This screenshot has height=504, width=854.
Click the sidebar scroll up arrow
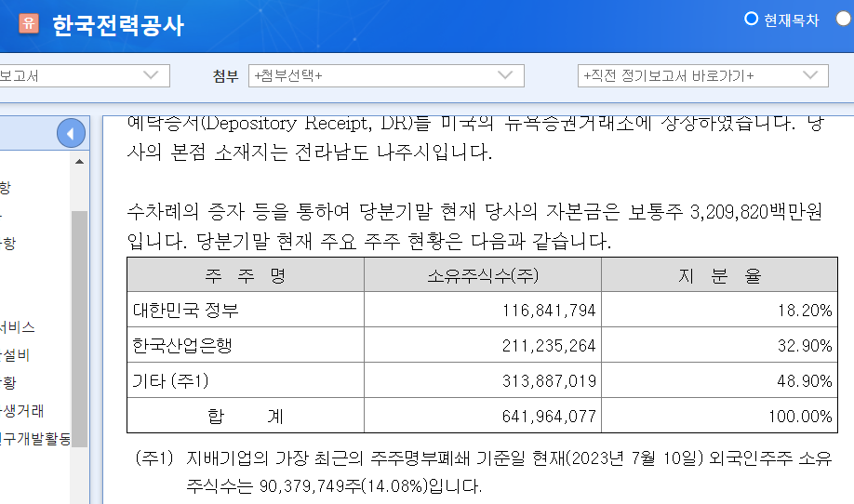point(79,162)
